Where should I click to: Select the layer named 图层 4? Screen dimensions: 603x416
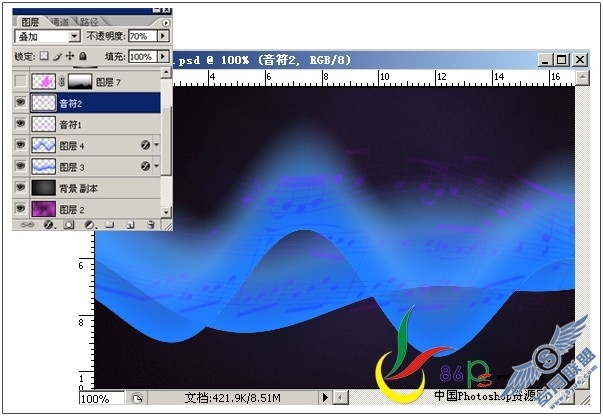72,146
